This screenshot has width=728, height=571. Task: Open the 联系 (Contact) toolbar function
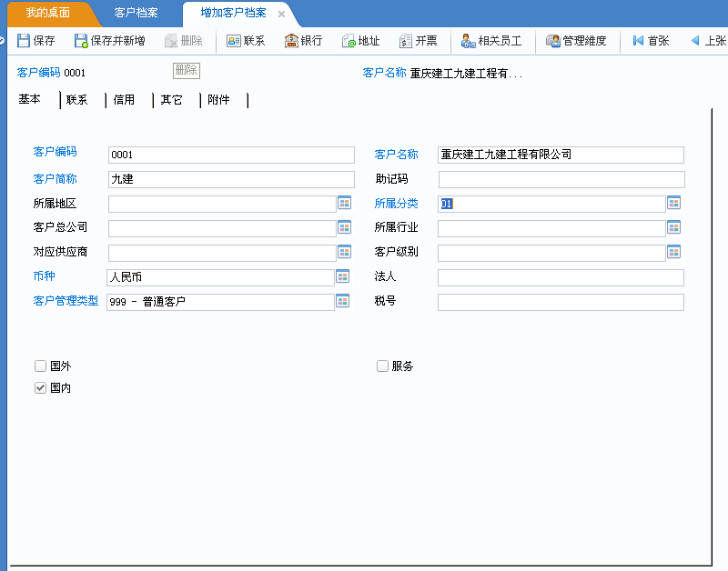tap(246, 40)
